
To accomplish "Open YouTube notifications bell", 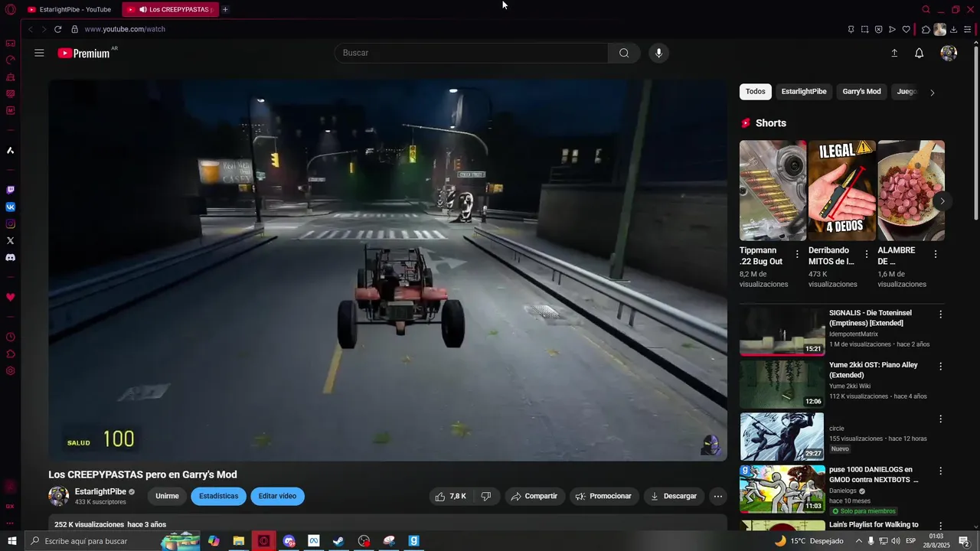I will [x=920, y=53].
